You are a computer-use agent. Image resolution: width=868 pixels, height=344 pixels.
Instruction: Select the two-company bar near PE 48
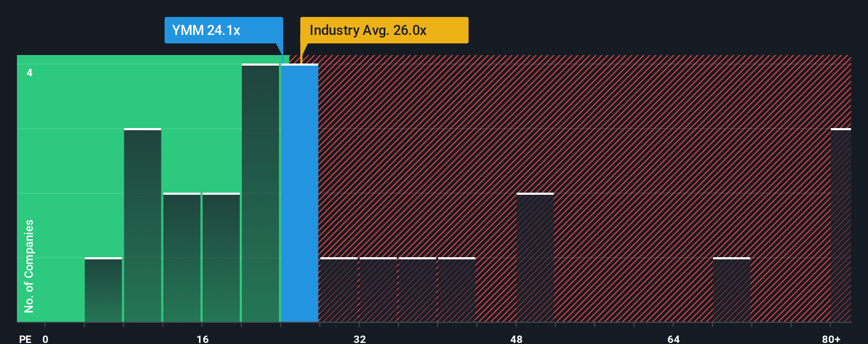pos(535,257)
